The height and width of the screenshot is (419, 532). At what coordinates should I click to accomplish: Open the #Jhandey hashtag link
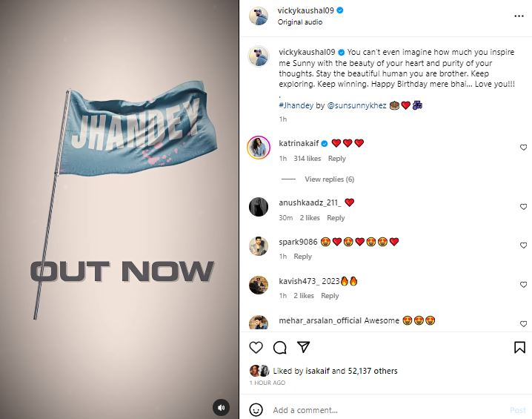(296, 105)
